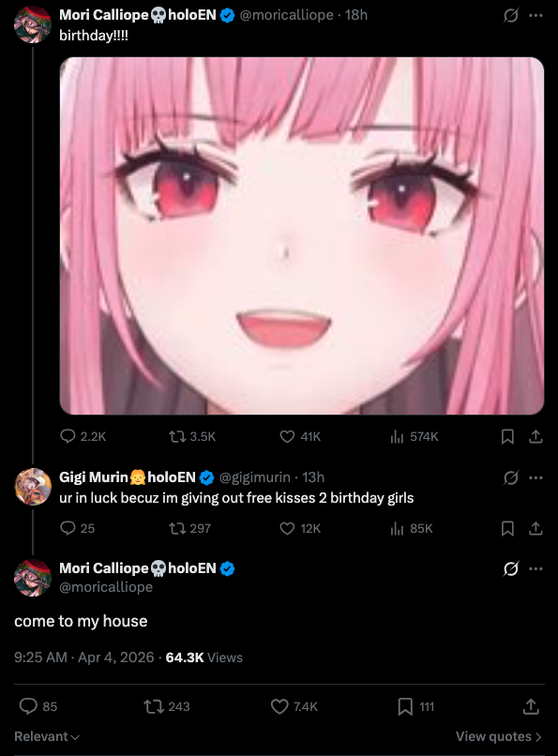Viewport: 558px width, 756px height.
Task: Share the birthday tweet
Action: [x=535, y=437]
